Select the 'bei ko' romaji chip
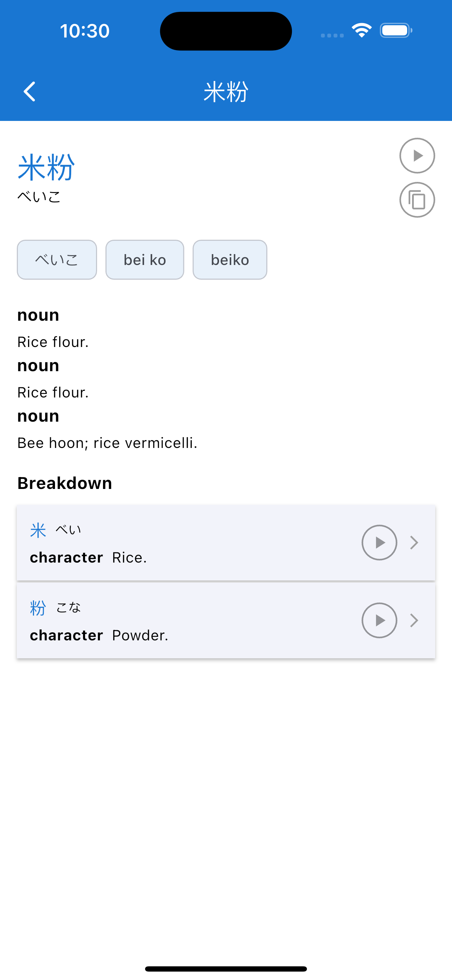The height and width of the screenshot is (980, 452). [x=145, y=260]
